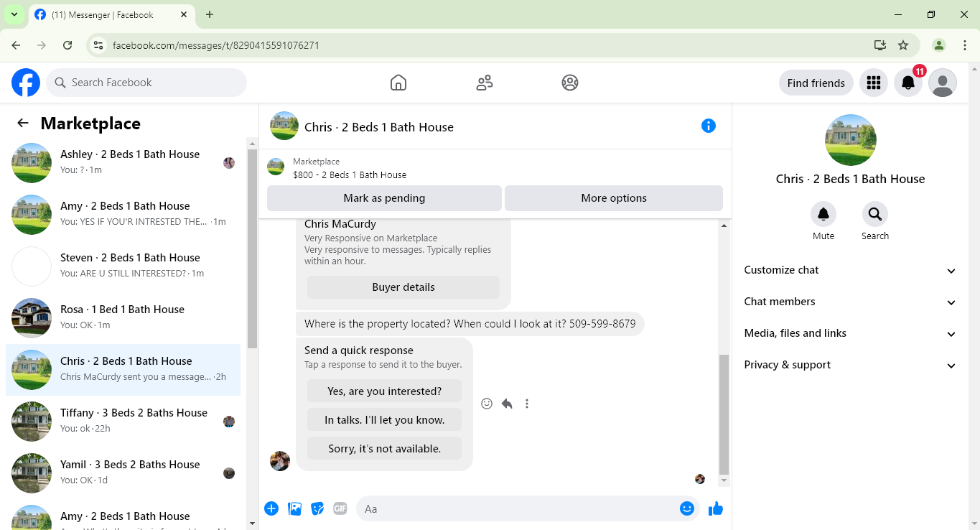
Task: Attach a photo file to the message
Action: 294,509
